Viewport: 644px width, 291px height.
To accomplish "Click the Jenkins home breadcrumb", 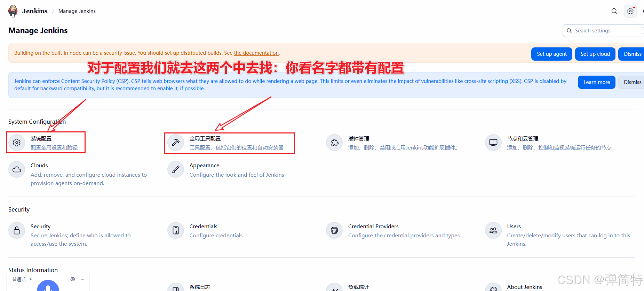I will click(35, 11).
